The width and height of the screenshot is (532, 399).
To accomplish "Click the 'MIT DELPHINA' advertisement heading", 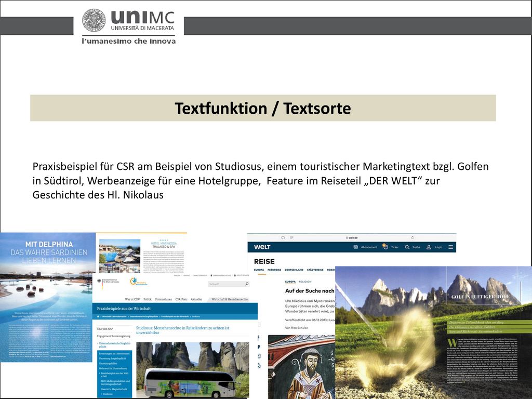I will (49, 244).
